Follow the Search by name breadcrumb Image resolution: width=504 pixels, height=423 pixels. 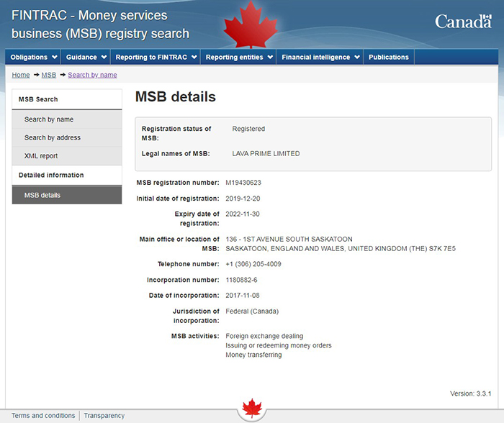pos(92,75)
